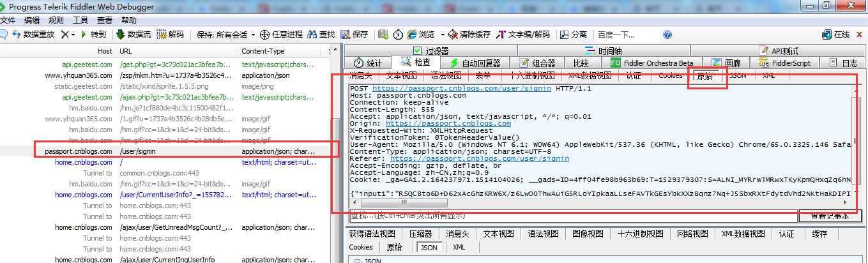Switch to the 比较 tab

[581, 63]
